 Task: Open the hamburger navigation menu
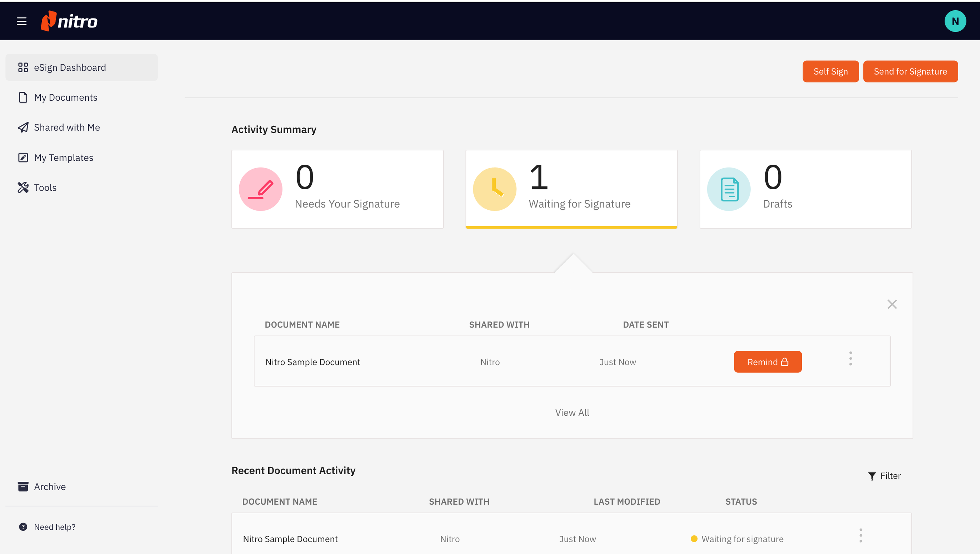tap(21, 21)
